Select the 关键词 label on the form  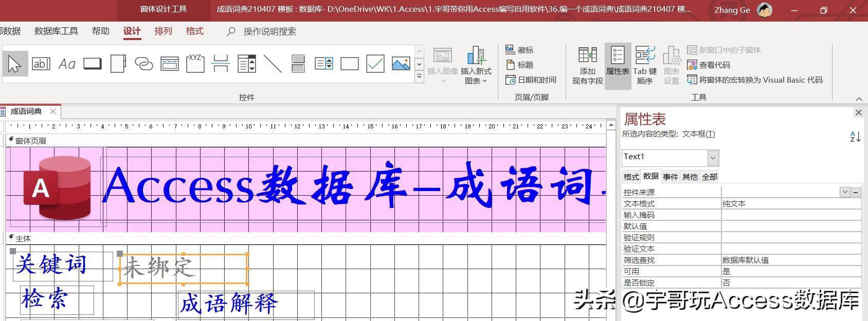[63, 266]
